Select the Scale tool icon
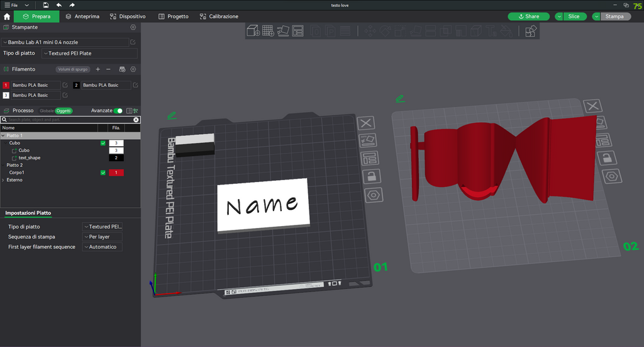The height and width of the screenshot is (347, 644). tap(401, 31)
